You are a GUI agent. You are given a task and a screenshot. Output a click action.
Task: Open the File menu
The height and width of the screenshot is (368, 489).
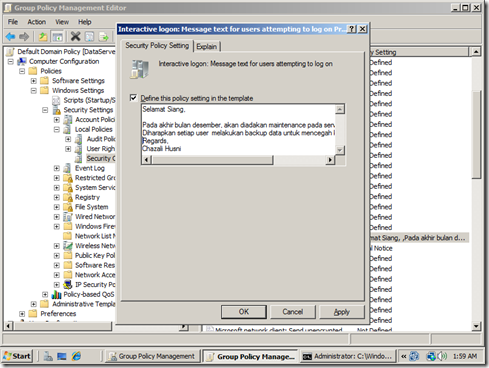(x=13, y=22)
